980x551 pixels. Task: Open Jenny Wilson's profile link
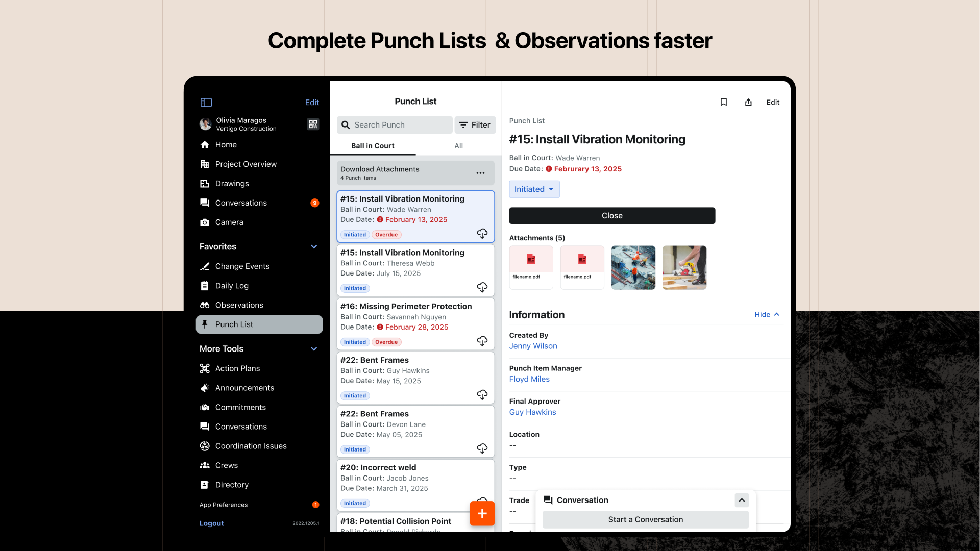(533, 346)
